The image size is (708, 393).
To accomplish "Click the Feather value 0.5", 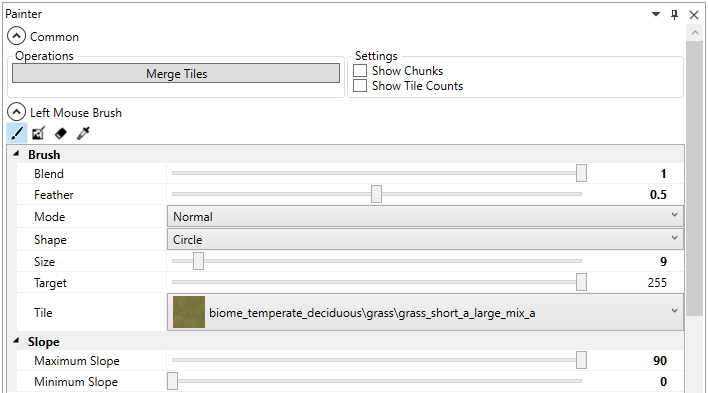I will [658, 195].
